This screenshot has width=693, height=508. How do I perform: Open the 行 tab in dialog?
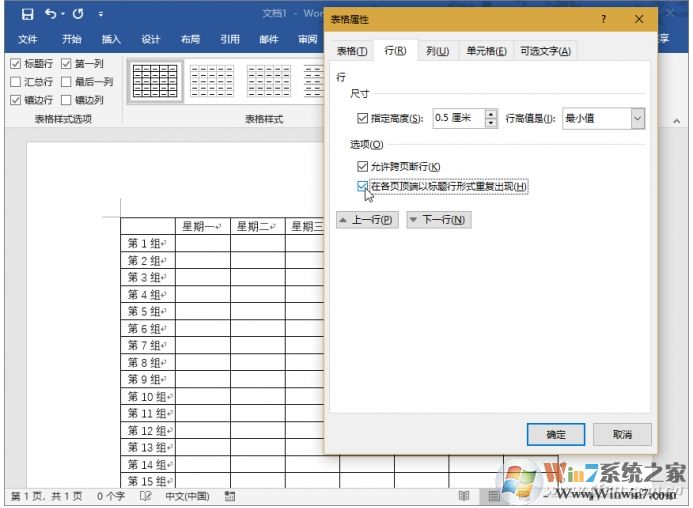pos(395,50)
